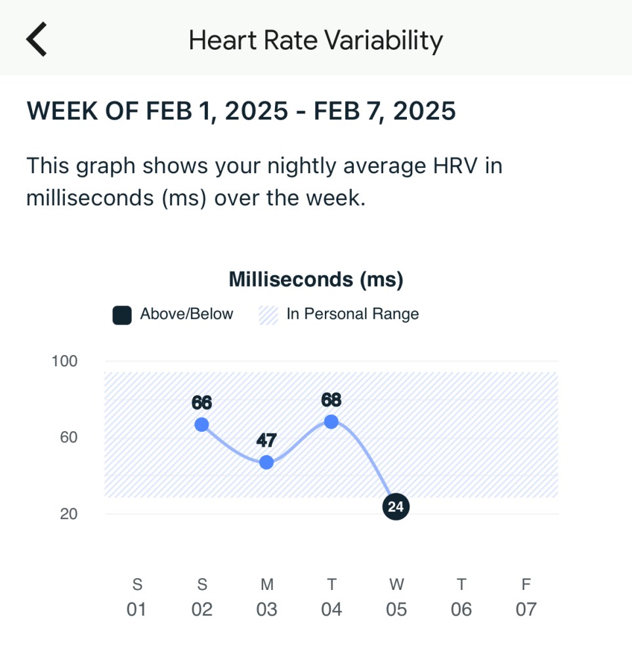Tap the T 06 day label
This screenshot has height=672, width=632.
point(461,597)
